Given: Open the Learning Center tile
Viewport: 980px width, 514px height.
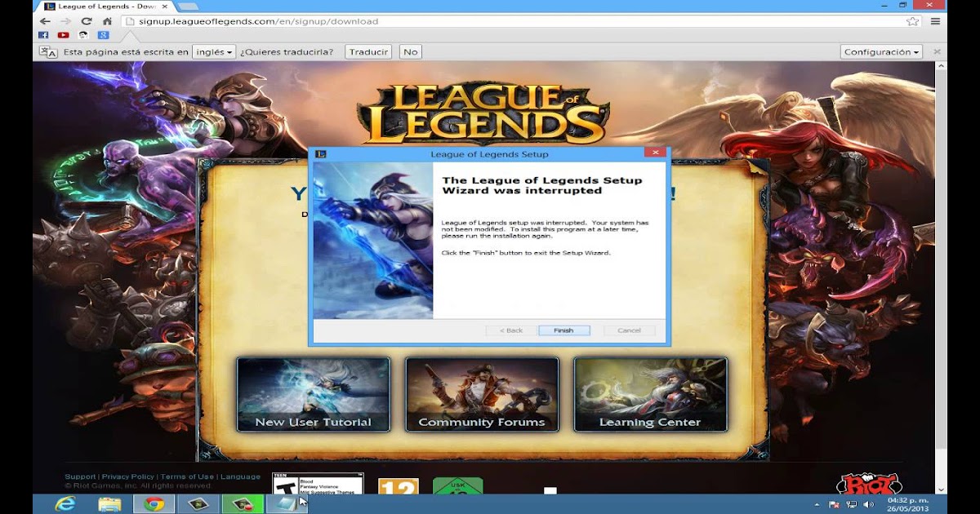Looking at the screenshot, I should point(650,394).
